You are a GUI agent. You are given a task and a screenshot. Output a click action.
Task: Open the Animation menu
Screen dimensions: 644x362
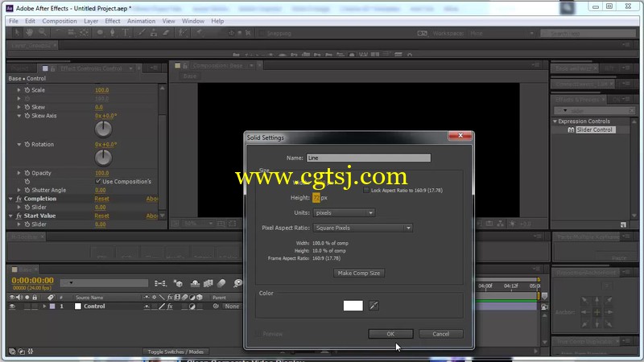coord(141,21)
